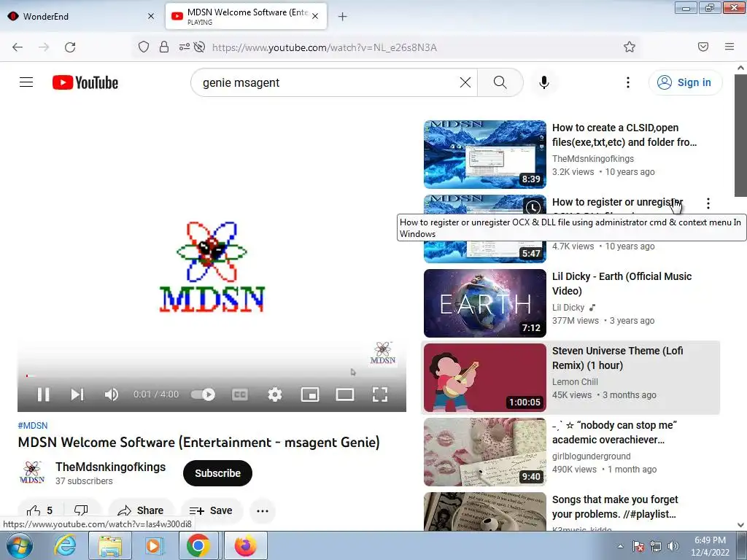The width and height of the screenshot is (747, 560).
Task: Show hidden system tray icons
Action: pyautogui.click(x=620, y=546)
